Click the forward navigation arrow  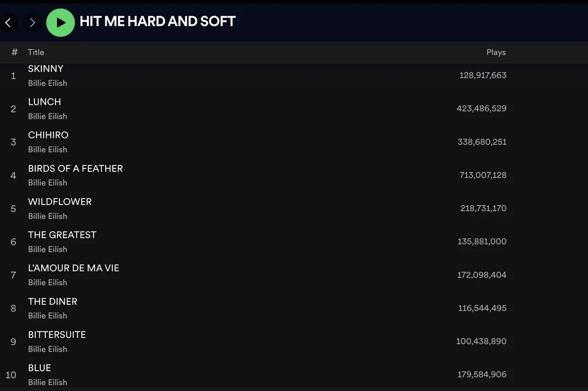32,22
